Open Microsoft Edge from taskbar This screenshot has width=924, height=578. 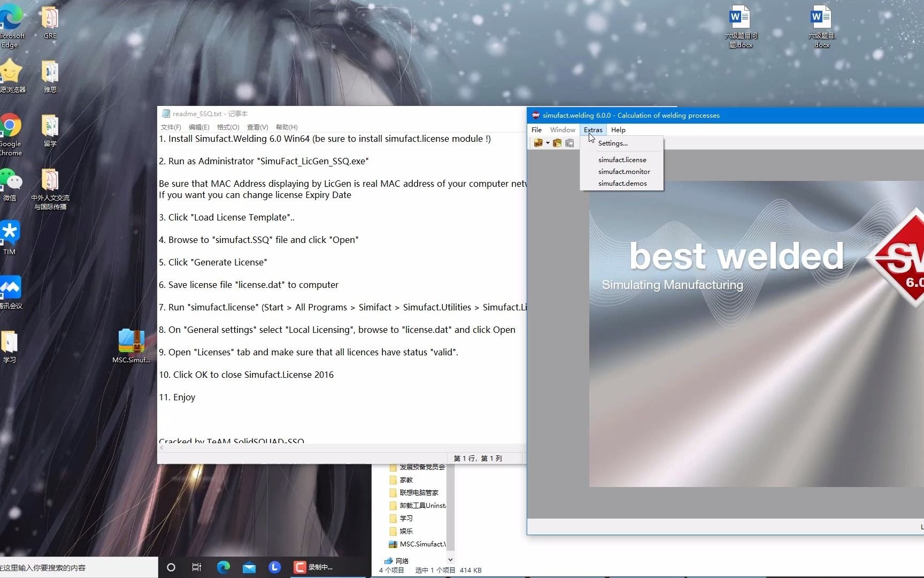223,567
